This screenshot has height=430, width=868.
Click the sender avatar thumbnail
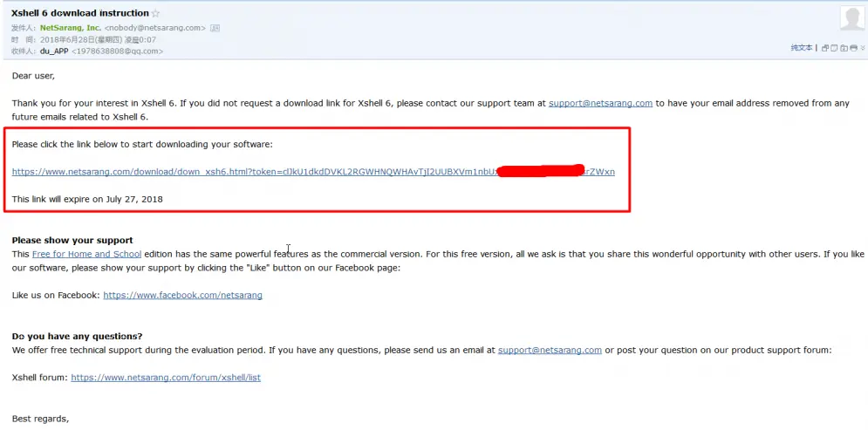tap(852, 18)
